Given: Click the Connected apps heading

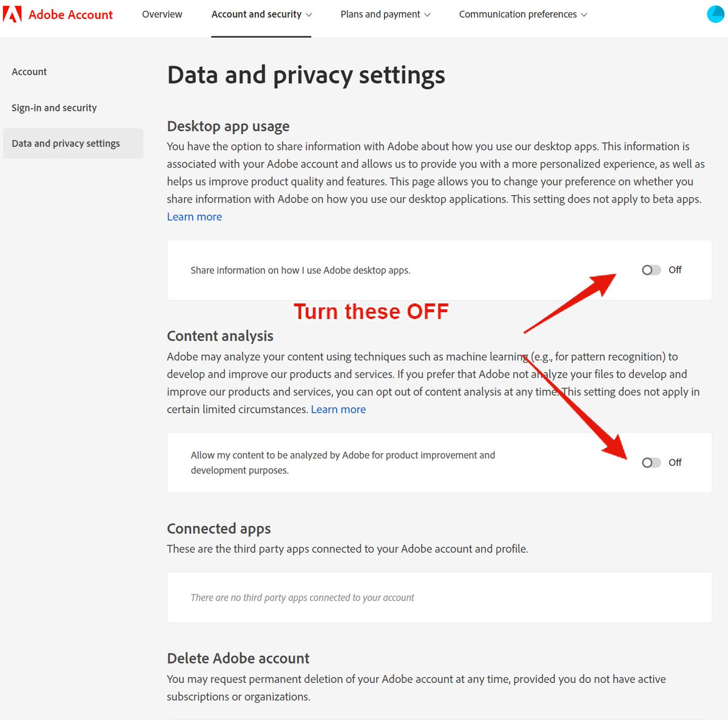Looking at the screenshot, I should pyautogui.click(x=219, y=529).
